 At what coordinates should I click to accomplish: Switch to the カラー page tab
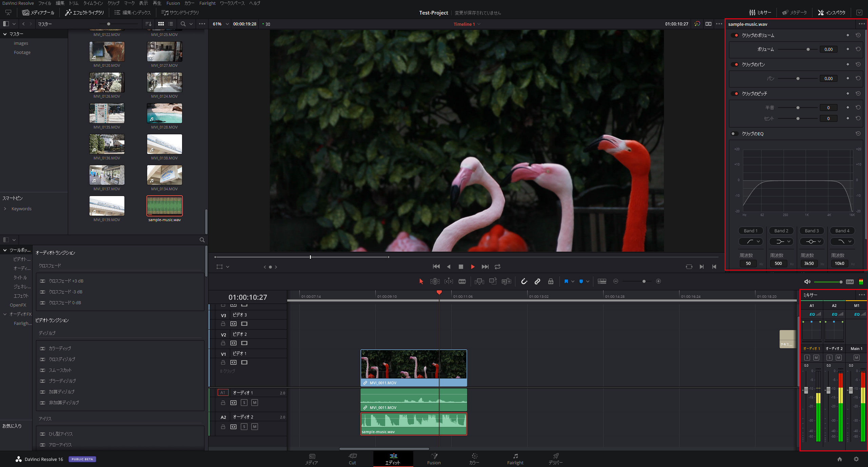coord(474,459)
